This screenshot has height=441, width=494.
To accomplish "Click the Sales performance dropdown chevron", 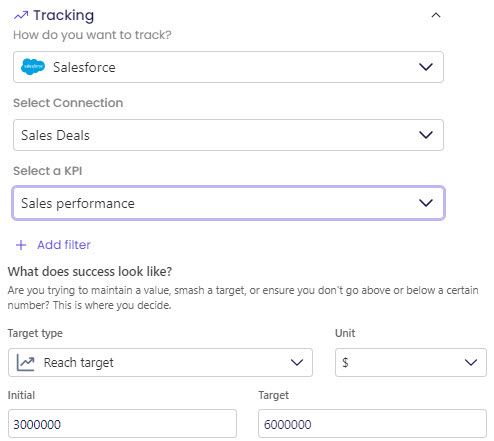I will tap(426, 203).
